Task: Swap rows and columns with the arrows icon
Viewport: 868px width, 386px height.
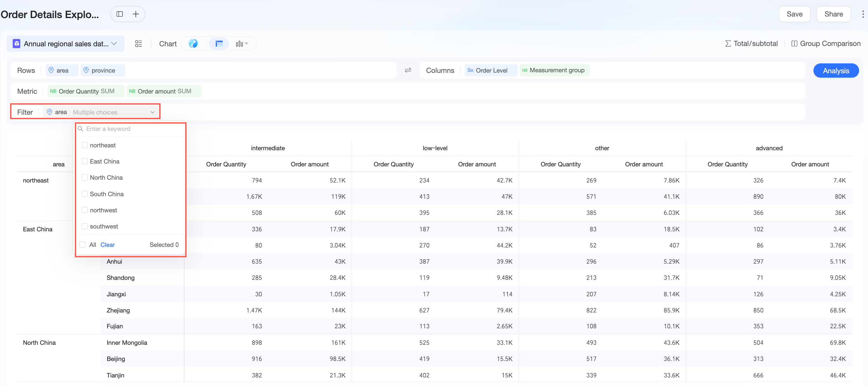Action: pyautogui.click(x=408, y=70)
